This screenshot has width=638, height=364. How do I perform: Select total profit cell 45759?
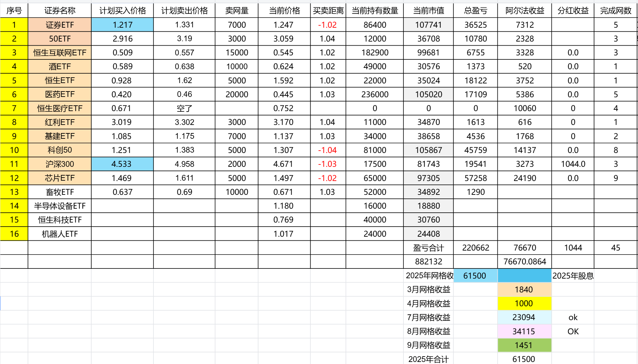point(475,150)
